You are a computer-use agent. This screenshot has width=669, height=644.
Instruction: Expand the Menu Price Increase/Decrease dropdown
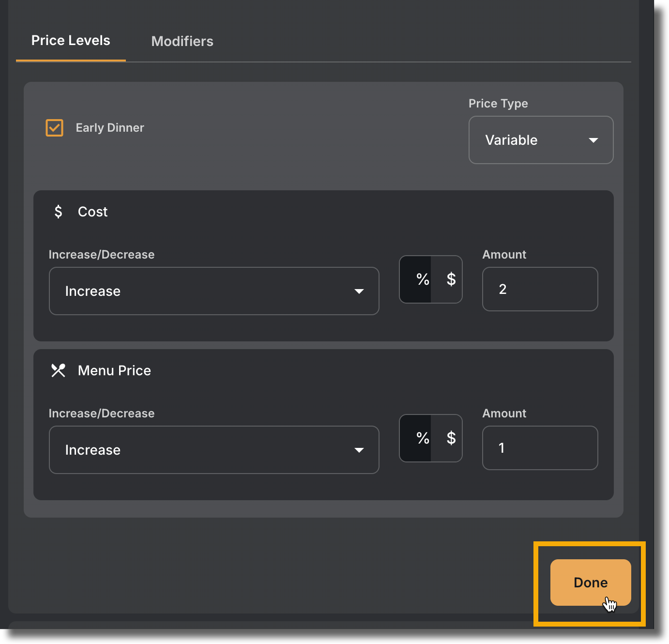(x=214, y=450)
